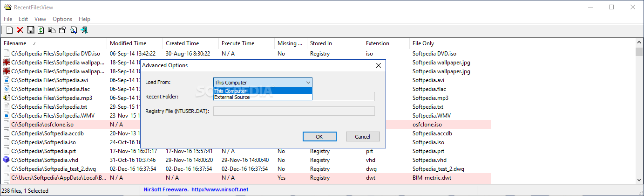This screenshot has height=196, width=644.
Task: Select the C:\Softpedia Files\Softpedia.txt row
Action: (246, 107)
